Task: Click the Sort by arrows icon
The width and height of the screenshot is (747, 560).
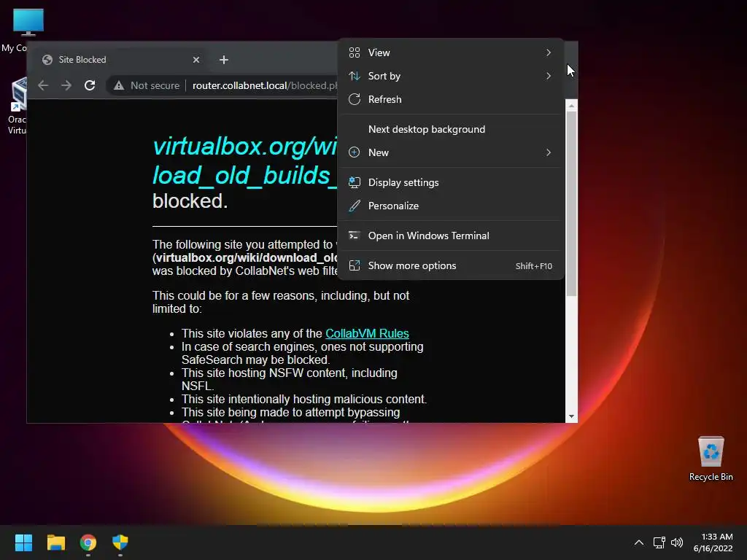Action: click(355, 76)
